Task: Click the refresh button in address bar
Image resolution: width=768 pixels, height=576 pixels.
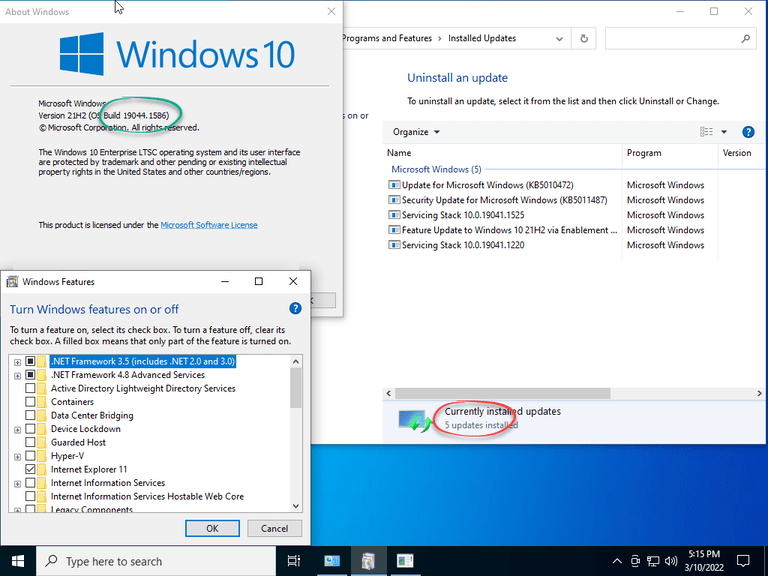Action: pos(584,38)
